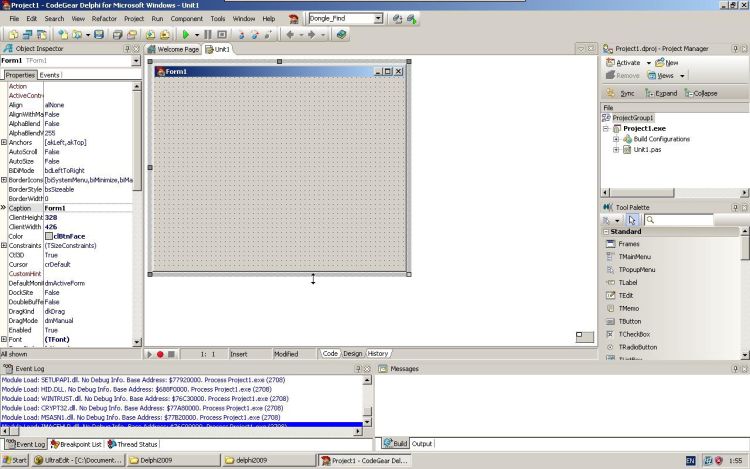750x469 pixels.
Task: Switch to the Events tab
Action: pos(49,75)
